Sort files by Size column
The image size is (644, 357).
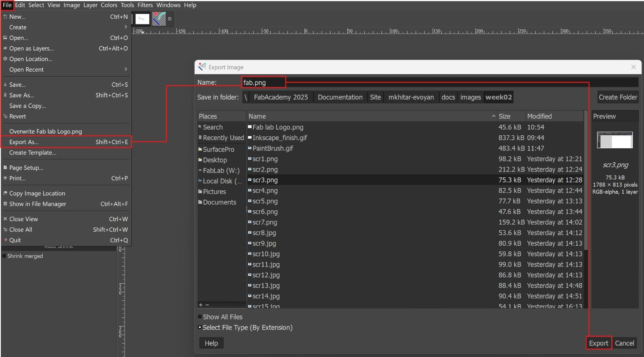[511, 116]
